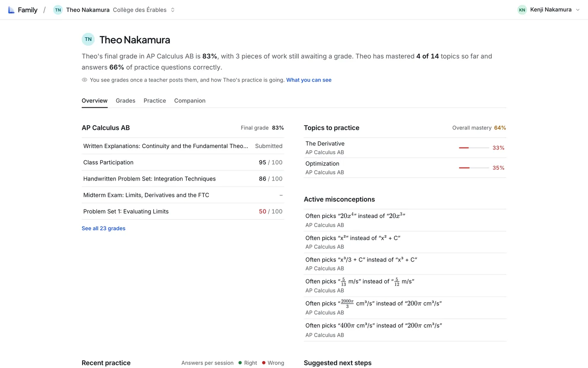588x368 pixels.
Task: Click the red 50 / 100 score
Action: click(271, 211)
